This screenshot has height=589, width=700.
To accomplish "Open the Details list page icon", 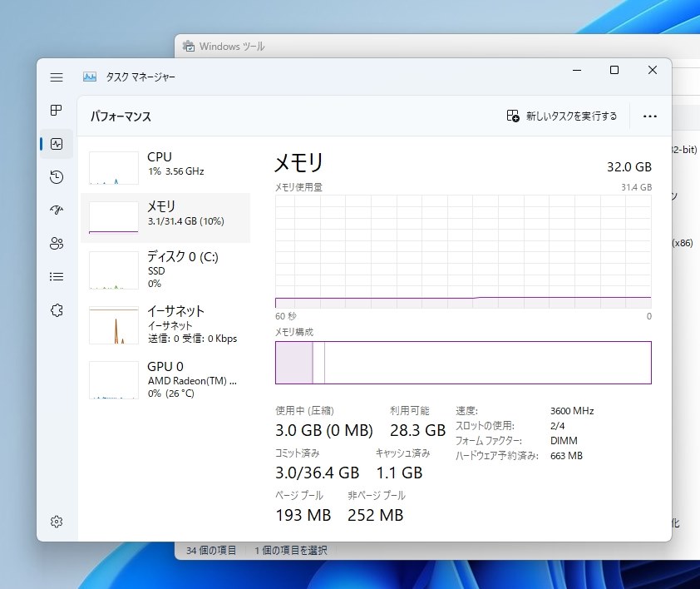I will click(x=57, y=277).
